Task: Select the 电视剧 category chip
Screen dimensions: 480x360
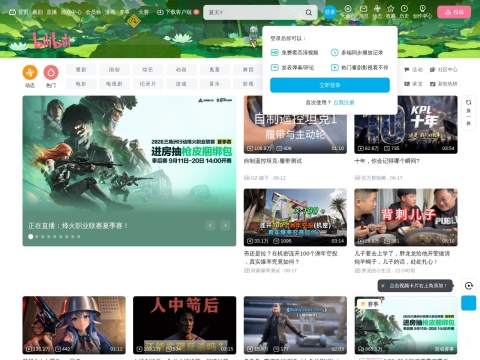Action: tap(114, 84)
